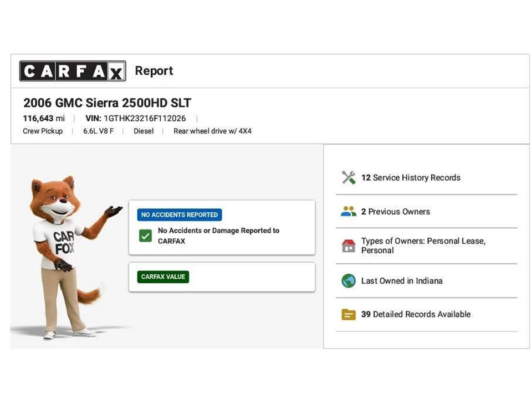This screenshot has height=399, width=532.
Task: Click the globe last-owned icon
Action: (x=349, y=280)
